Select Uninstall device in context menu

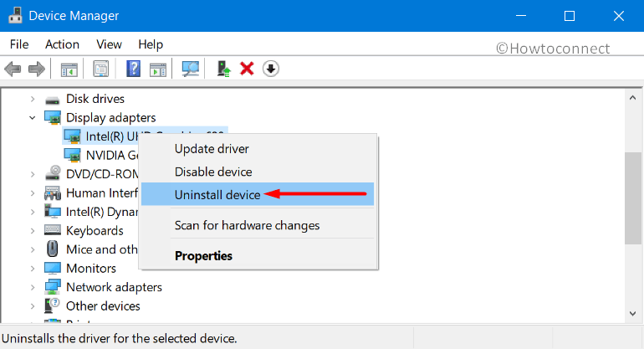tap(258, 194)
